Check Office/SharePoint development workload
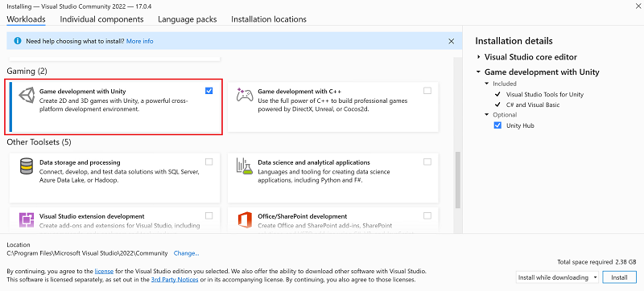This screenshot has height=291, width=644. click(427, 215)
